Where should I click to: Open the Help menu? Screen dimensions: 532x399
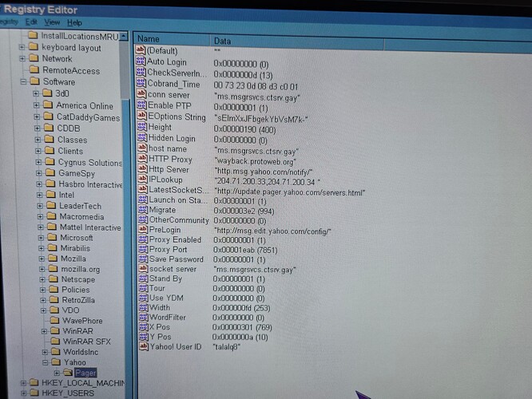coord(74,22)
